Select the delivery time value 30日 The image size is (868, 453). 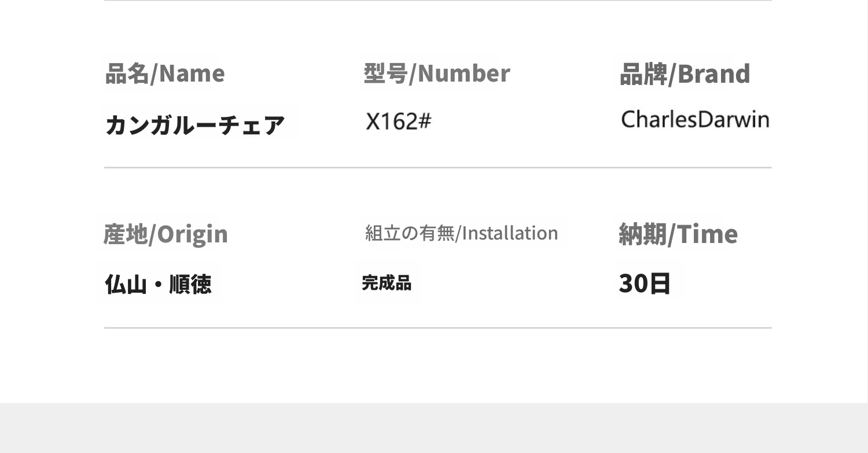645,283
